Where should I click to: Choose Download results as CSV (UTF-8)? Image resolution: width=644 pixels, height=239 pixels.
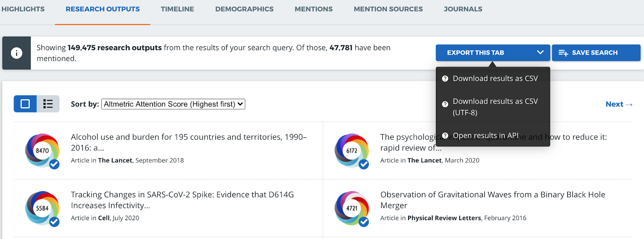pos(495,107)
